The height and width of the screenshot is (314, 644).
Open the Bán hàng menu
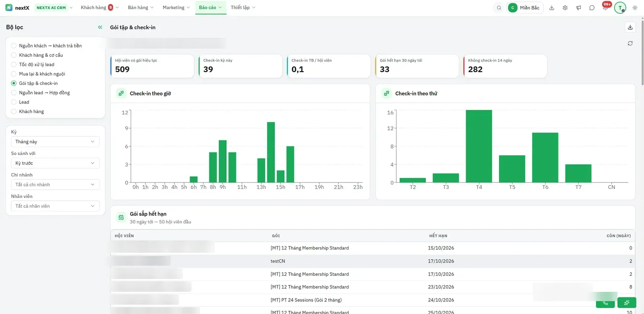pyautogui.click(x=141, y=8)
